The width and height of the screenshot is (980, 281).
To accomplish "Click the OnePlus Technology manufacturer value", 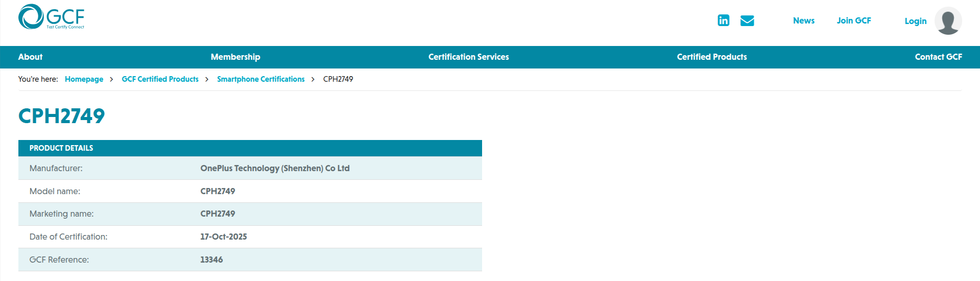I will (x=275, y=168).
